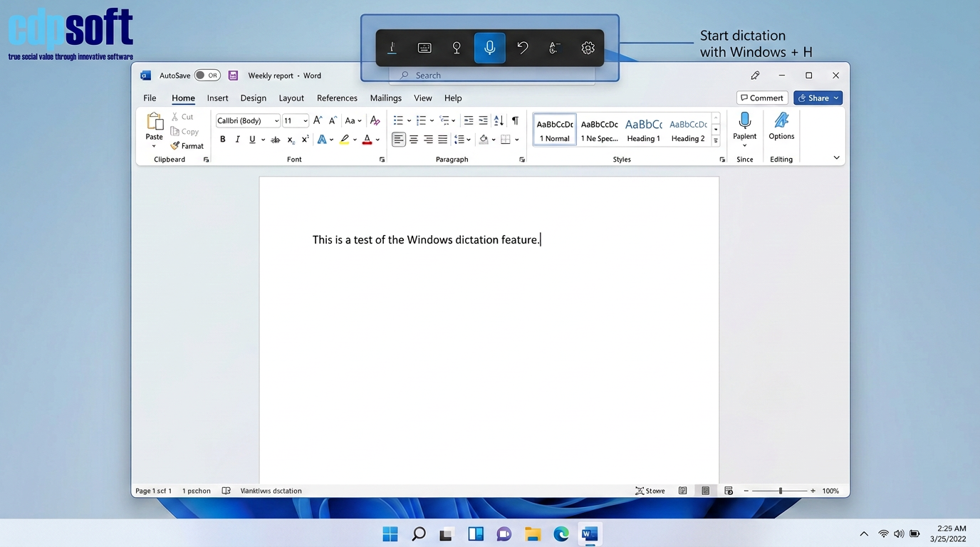Click the Paste clipboard icon
Viewport: 980px width, 547px height.
(x=155, y=123)
